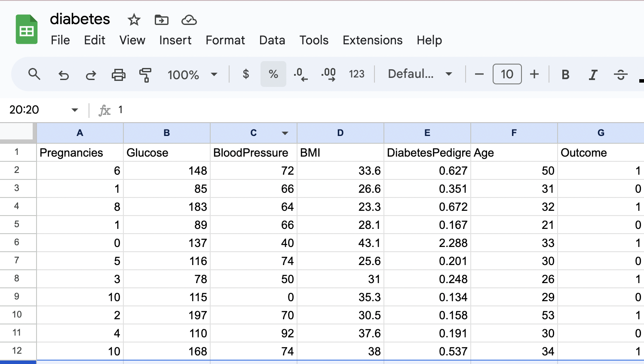Open the Extensions menu
This screenshot has width=644, height=364.
[372, 40]
